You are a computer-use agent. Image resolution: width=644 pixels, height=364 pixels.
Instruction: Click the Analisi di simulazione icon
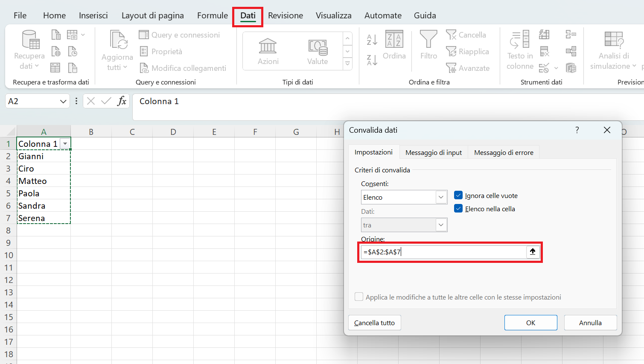coord(614,40)
